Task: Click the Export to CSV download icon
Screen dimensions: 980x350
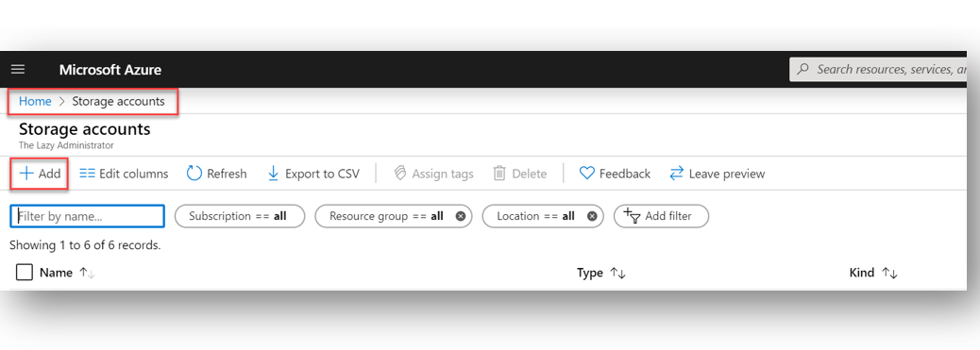Action: click(x=273, y=174)
